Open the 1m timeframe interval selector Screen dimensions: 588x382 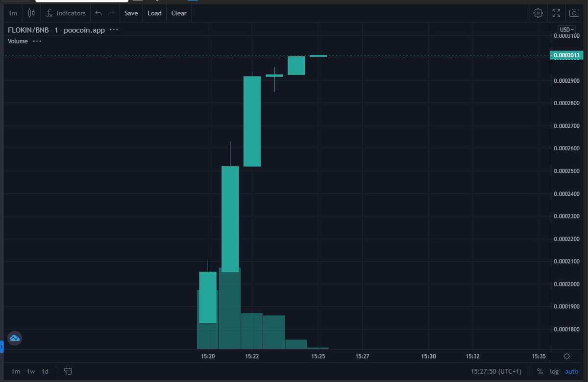pyautogui.click(x=13, y=13)
